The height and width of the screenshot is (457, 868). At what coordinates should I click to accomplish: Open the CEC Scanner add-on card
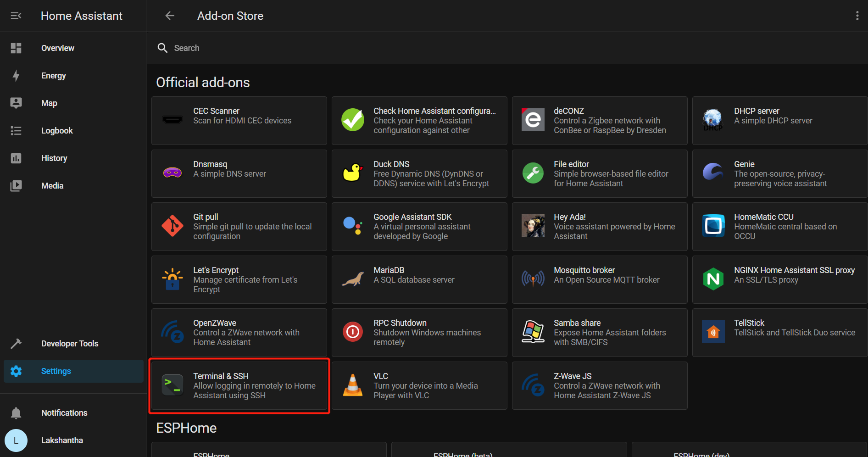point(239,121)
